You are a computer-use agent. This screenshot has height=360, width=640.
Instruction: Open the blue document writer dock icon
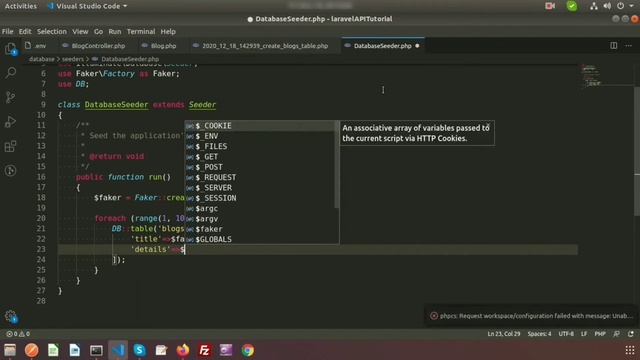click(75, 350)
